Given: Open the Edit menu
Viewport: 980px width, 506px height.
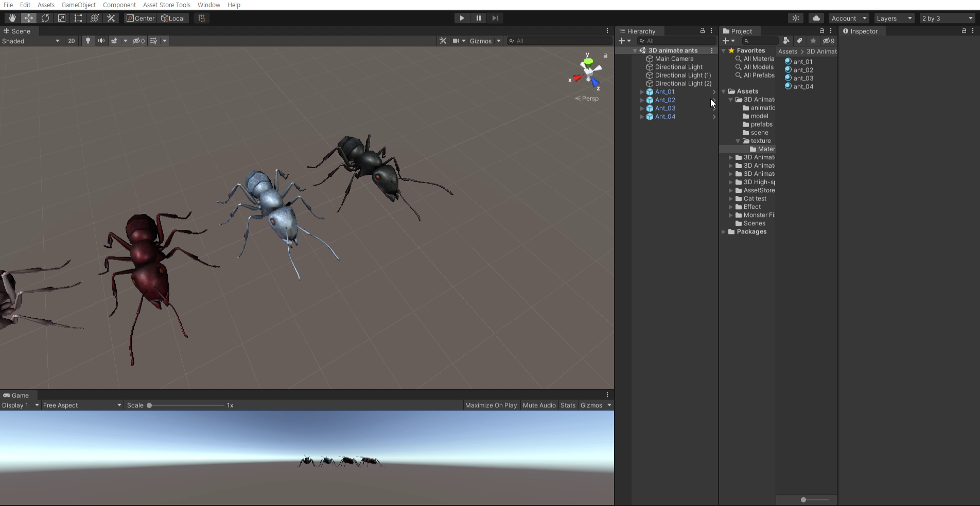Looking at the screenshot, I should (x=25, y=5).
